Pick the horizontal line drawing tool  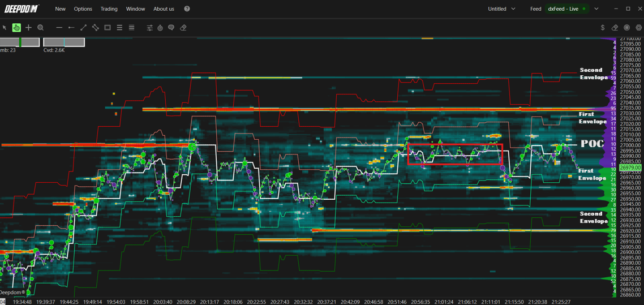point(59,28)
